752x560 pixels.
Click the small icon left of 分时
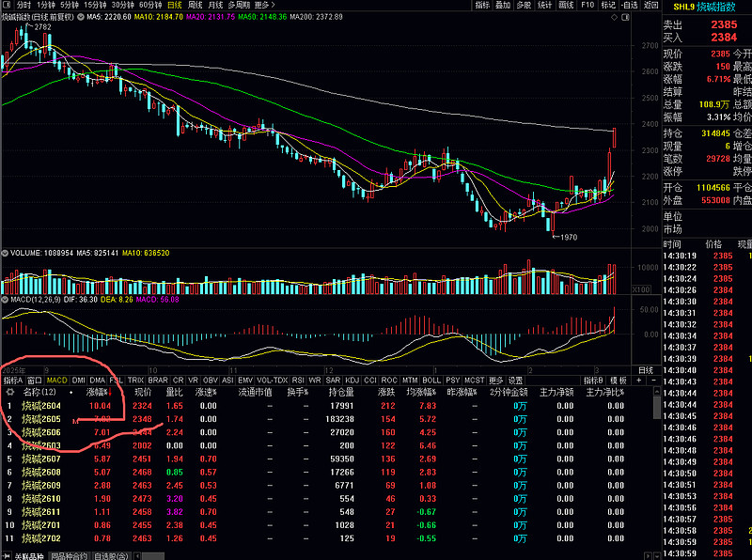coord(8,5)
